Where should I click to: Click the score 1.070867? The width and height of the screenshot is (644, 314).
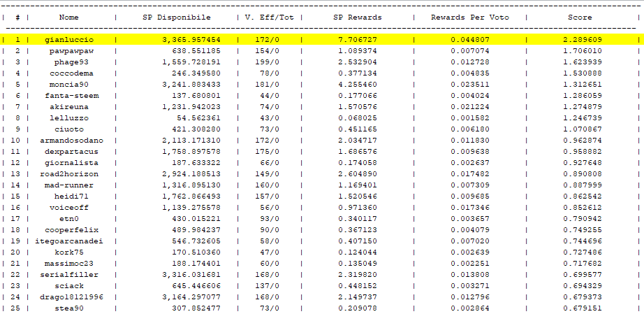tap(583, 129)
